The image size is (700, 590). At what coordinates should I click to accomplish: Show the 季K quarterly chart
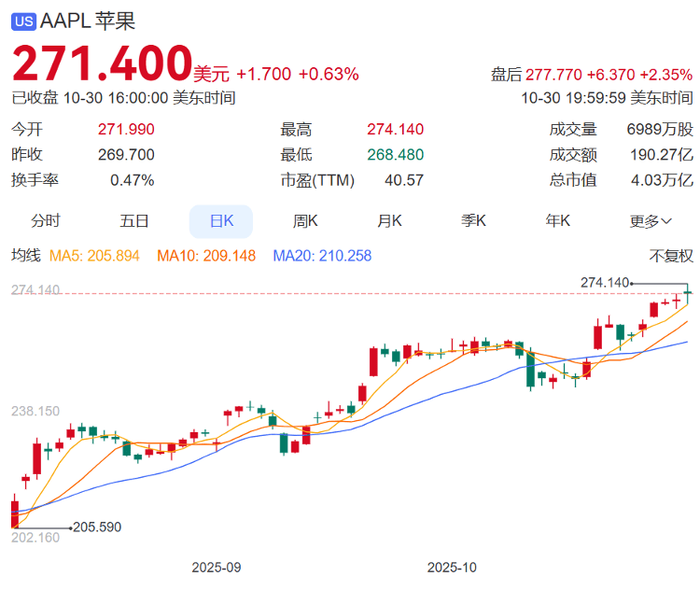(x=473, y=221)
